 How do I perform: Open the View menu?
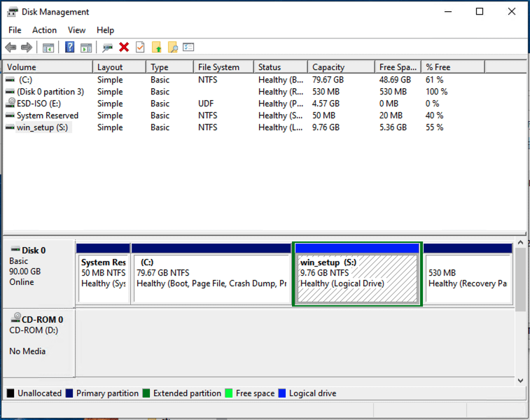pyautogui.click(x=77, y=30)
